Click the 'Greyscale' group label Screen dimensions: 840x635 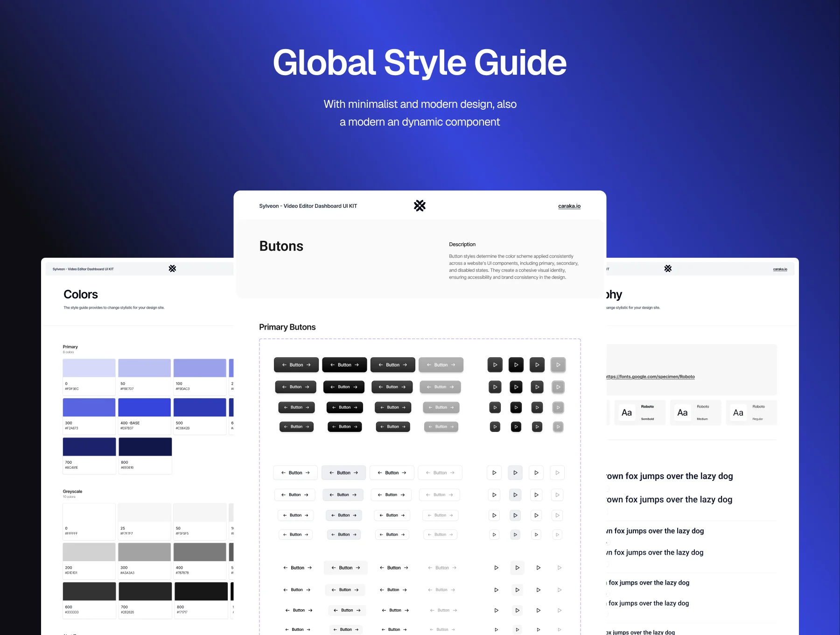72,491
